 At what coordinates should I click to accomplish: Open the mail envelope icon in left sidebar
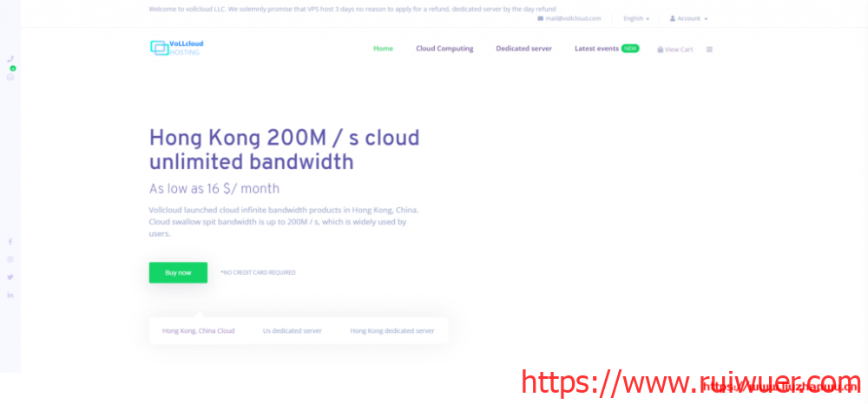point(10,77)
